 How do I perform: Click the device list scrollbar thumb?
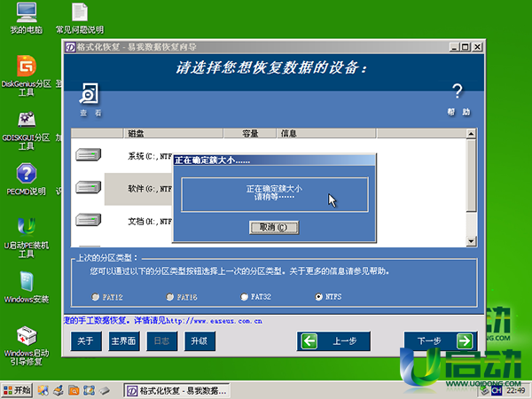pyautogui.click(x=471, y=176)
